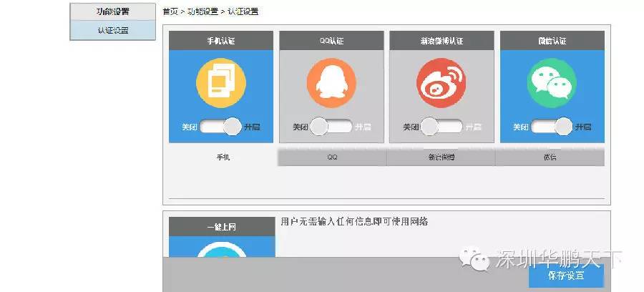Click the 保存设置 button

(x=566, y=276)
